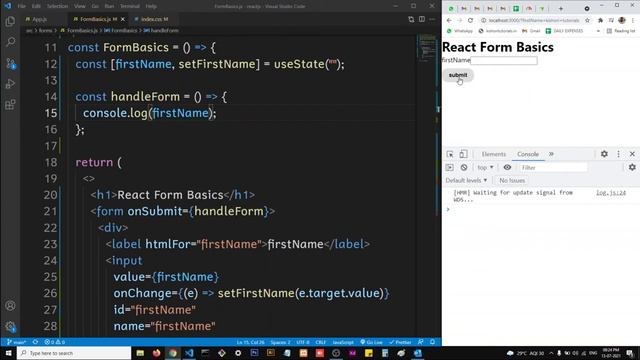Open the View menu in VS Code

(80, 6)
